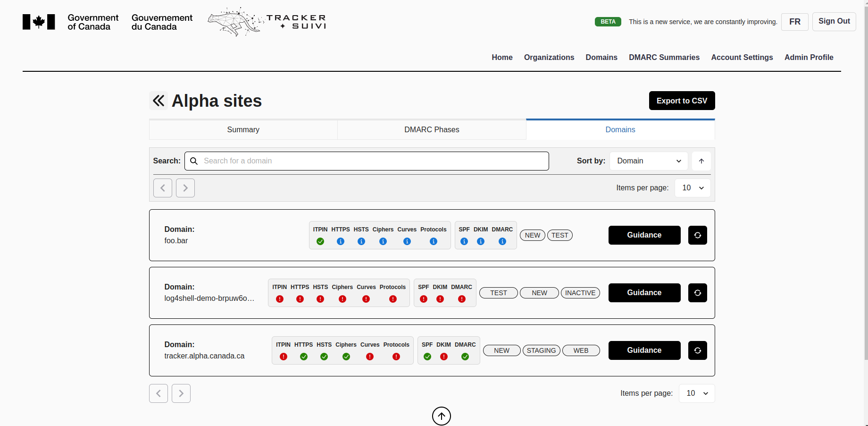Open Home in navigation menu
This screenshot has width=868, height=426.
[x=502, y=57]
